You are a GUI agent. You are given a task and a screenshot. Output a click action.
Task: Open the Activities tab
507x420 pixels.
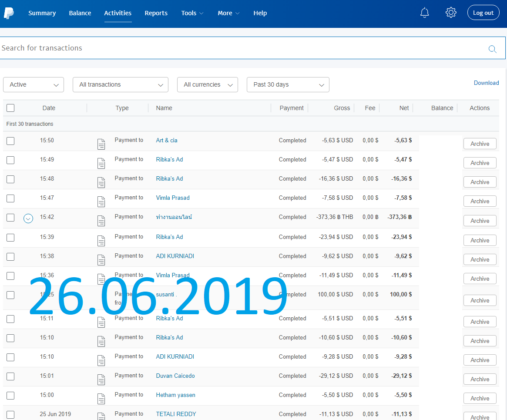[x=118, y=13]
